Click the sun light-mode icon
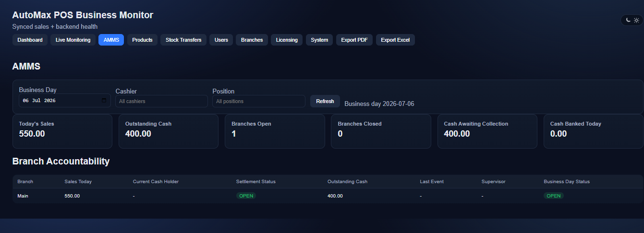 pos(636,20)
